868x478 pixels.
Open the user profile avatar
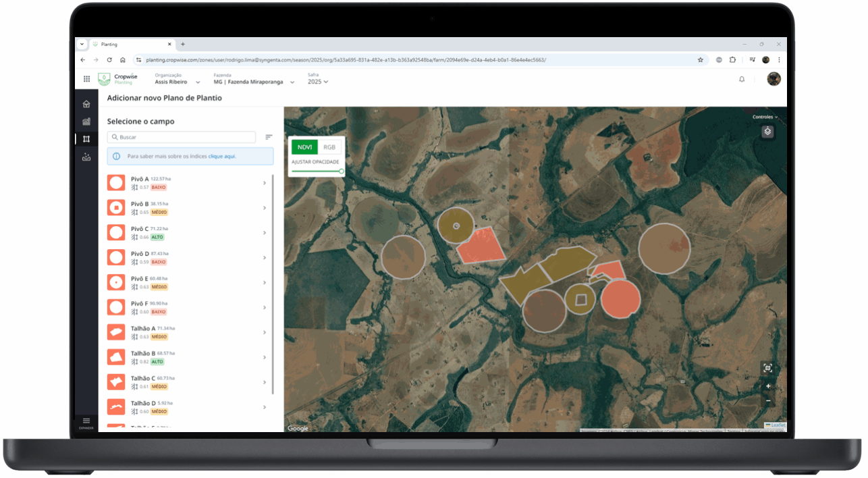click(x=774, y=79)
